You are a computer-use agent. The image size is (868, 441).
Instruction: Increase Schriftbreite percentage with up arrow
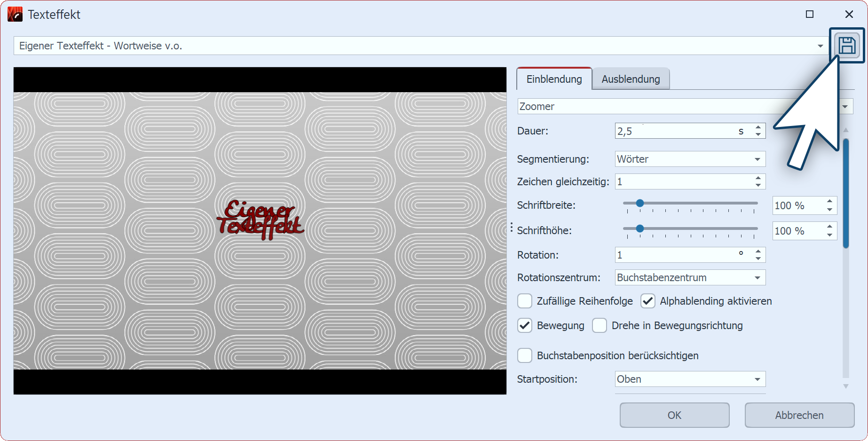click(x=829, y=202)
